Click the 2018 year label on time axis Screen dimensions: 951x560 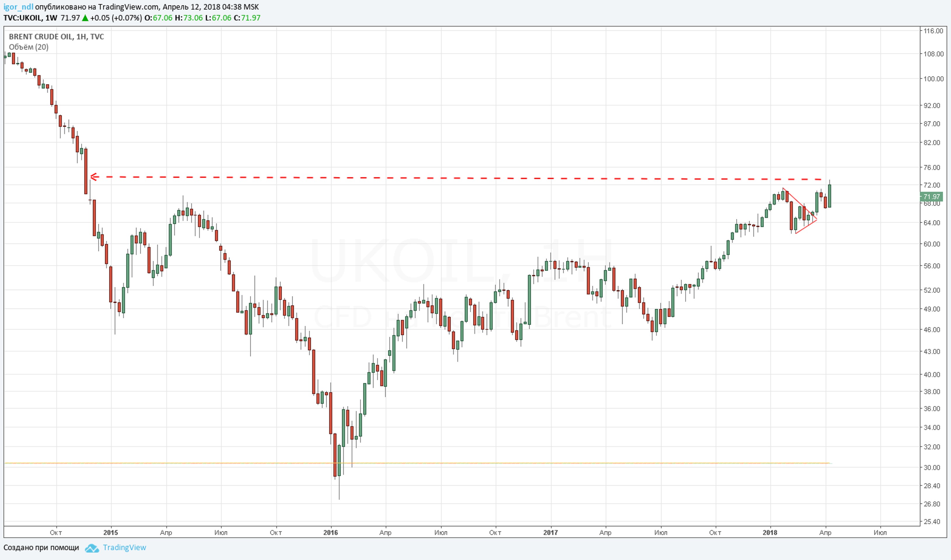[770, 533]
